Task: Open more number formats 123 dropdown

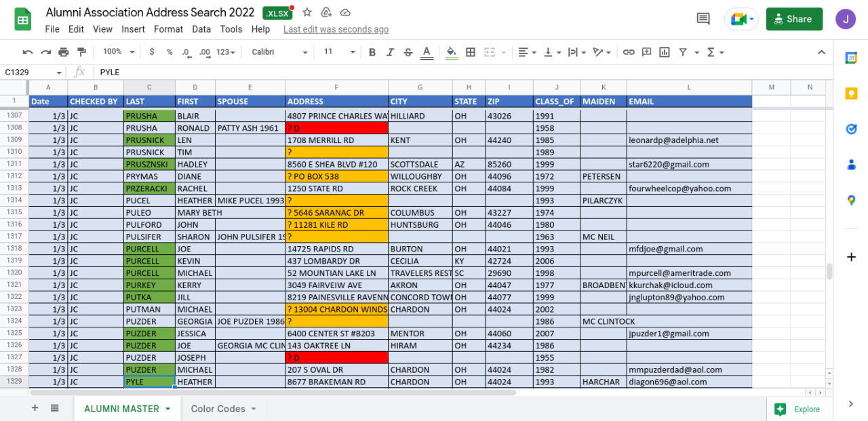Action: pyautogui.click(x=226, y=52)
